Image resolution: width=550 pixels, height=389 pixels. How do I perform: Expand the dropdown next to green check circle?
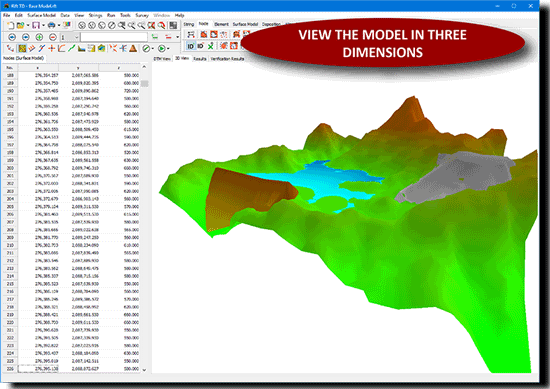coord(153,48)
